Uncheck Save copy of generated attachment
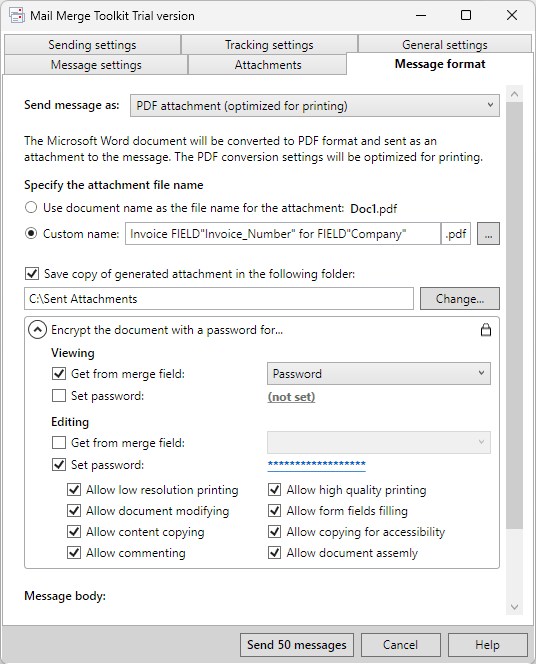Screen dimensions: 536x664 pos(32,274)
